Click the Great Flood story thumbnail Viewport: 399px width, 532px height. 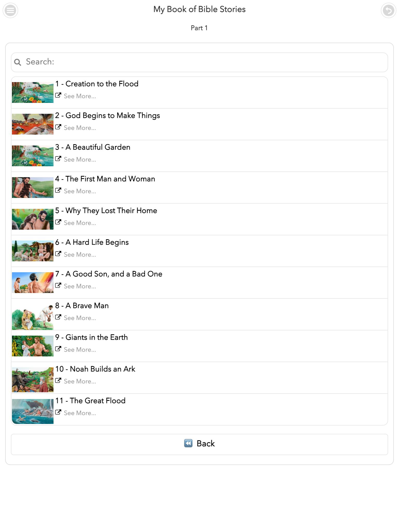tap(33, 411)
